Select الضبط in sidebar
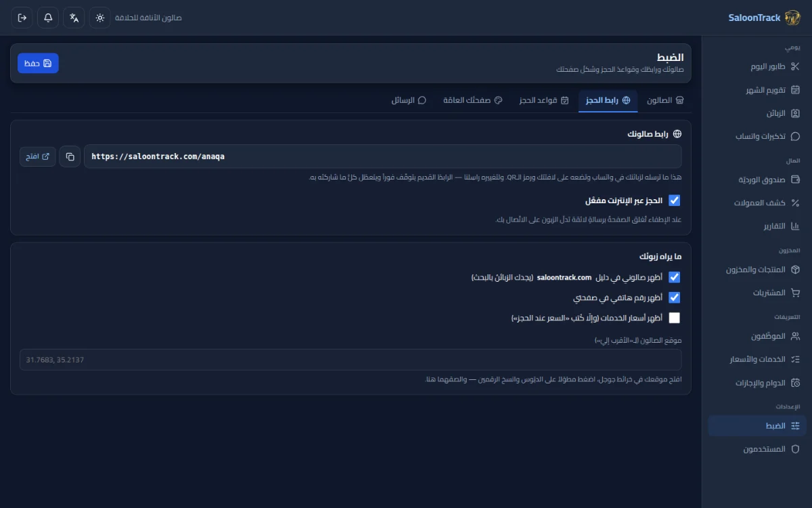812x508 pixels. click(757, 425)
